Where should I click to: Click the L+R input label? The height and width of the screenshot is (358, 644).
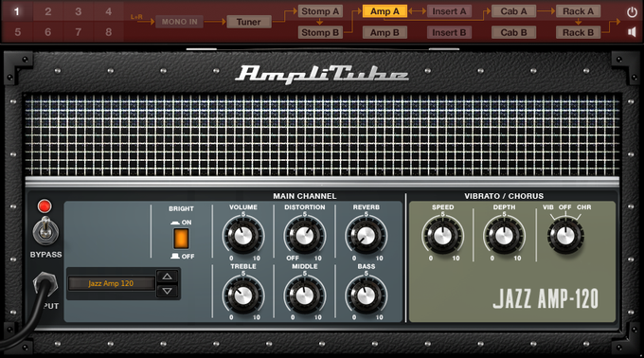tap(136, 17)
